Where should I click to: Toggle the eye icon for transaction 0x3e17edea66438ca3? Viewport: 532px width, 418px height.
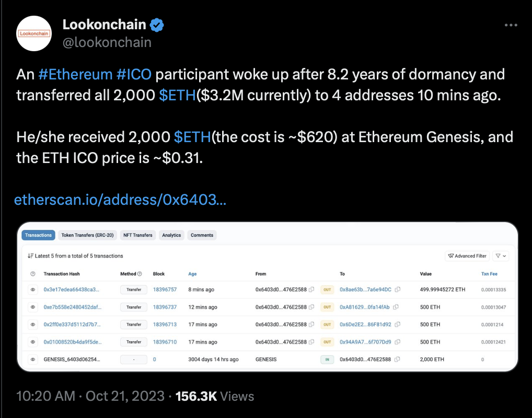pyautogui.click(x=33, y=289)
